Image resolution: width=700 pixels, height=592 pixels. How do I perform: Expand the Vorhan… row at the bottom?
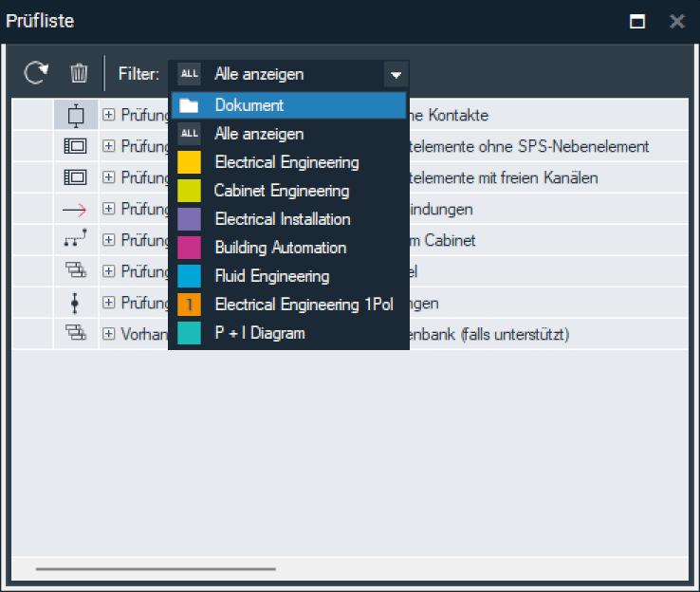[x=109, y=334]
